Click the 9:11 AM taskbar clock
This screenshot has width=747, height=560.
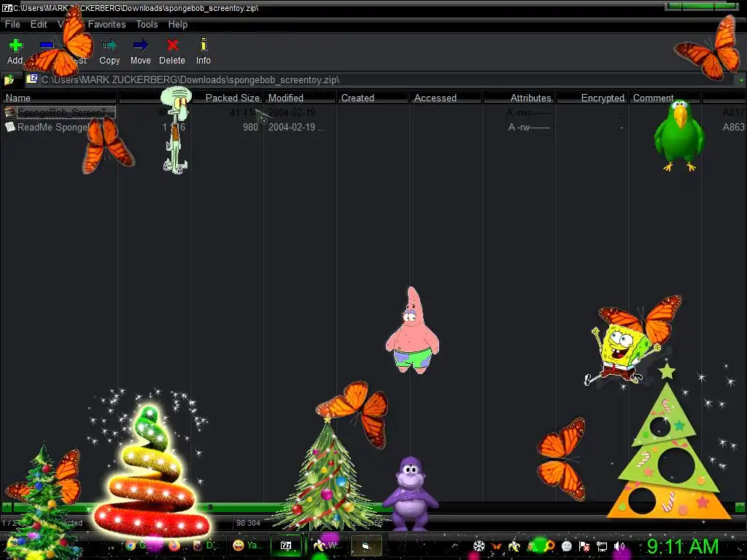[683, 547]
